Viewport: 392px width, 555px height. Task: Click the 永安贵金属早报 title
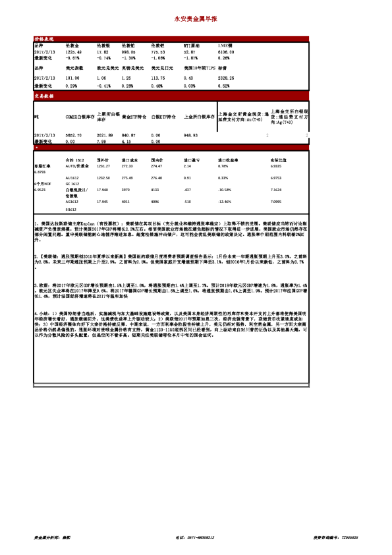point(196,18)
